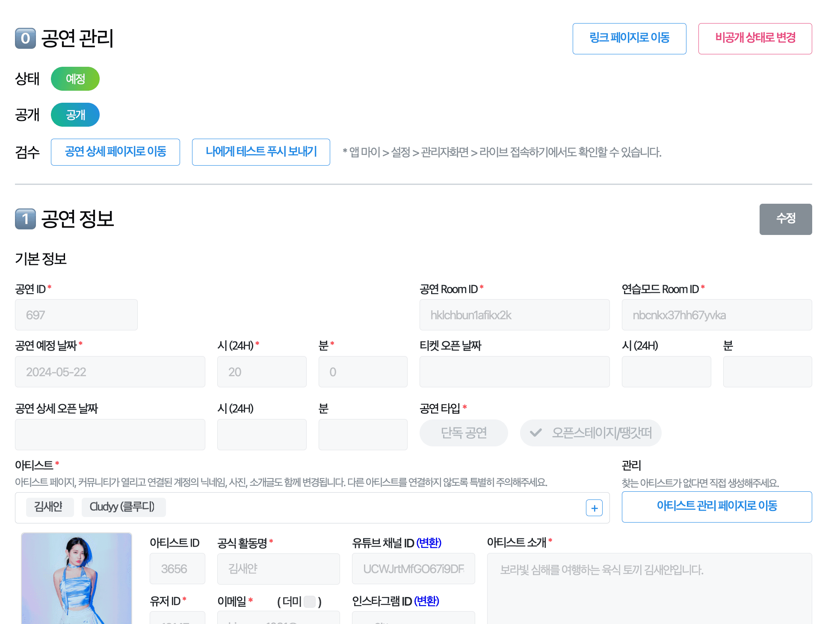Screen dimensions: 840x624
Task: Click the 티켓 오픈 날짜 date field
Action: point(515,371)
